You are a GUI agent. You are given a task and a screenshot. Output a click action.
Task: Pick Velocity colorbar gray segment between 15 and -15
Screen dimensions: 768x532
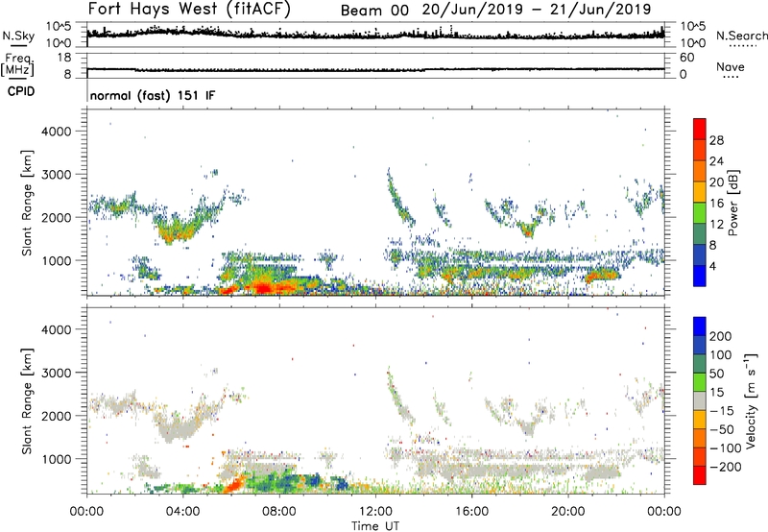[700, 400]
